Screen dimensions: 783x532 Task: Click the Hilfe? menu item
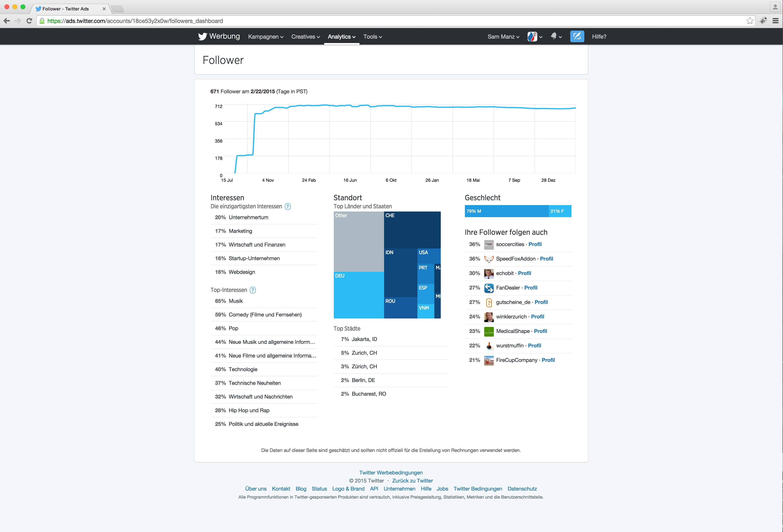(599, 37)
